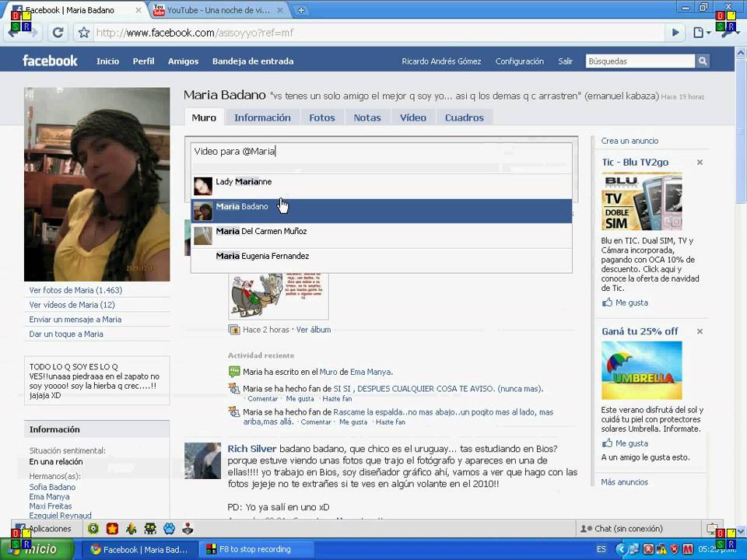Bookmark this page with the star icon
The height and width of the screenshot is (560, 747).
84,33
